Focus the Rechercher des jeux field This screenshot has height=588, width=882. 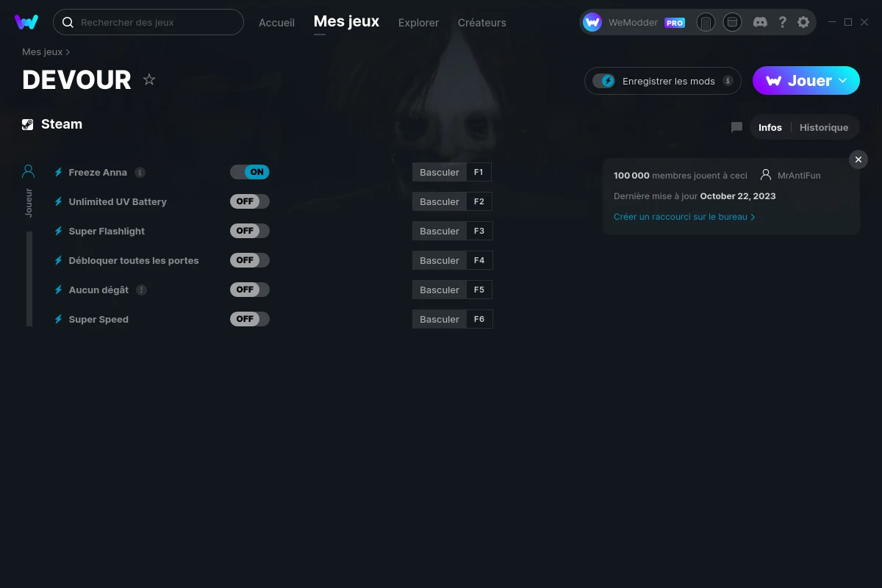(148, 22)
